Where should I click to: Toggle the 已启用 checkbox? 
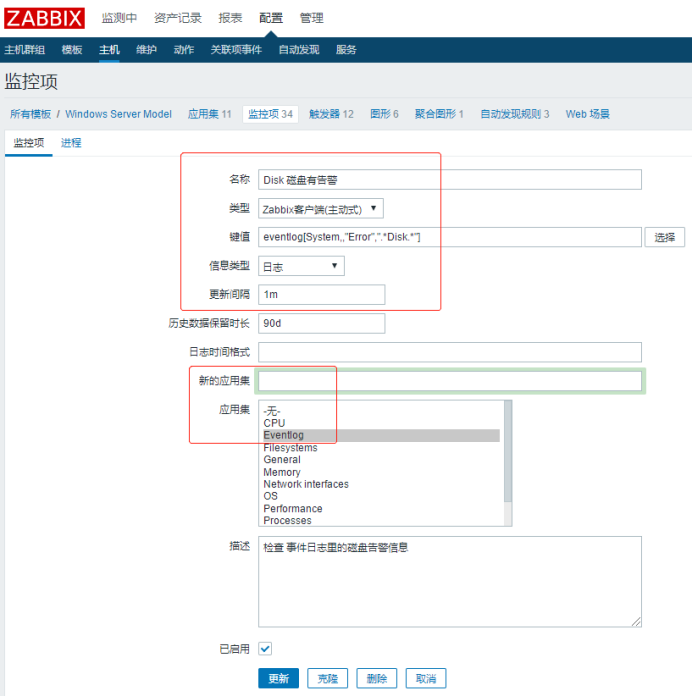click(265, 649)
